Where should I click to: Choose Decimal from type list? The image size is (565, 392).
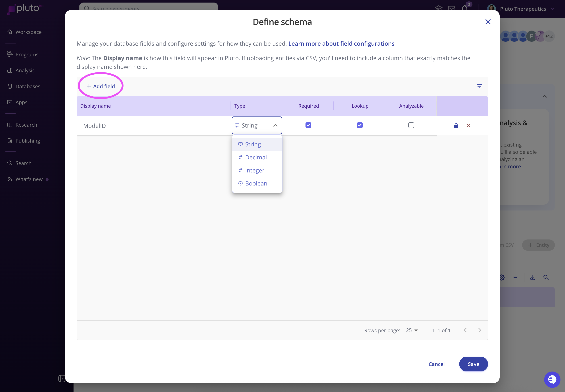(256, 157)
